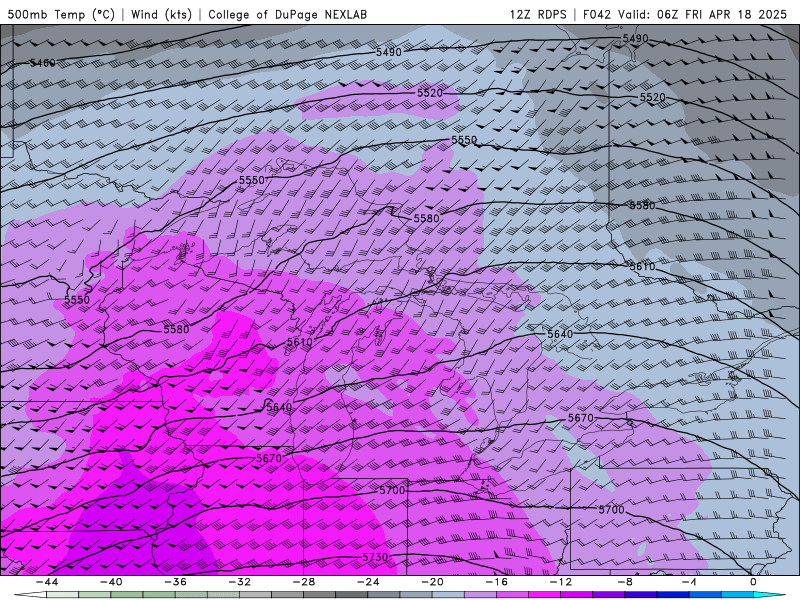Viewport: 800px width, 600px height.
Task: Select the "12Z RDPS" model run label
Action: click(x=538, y=14)
